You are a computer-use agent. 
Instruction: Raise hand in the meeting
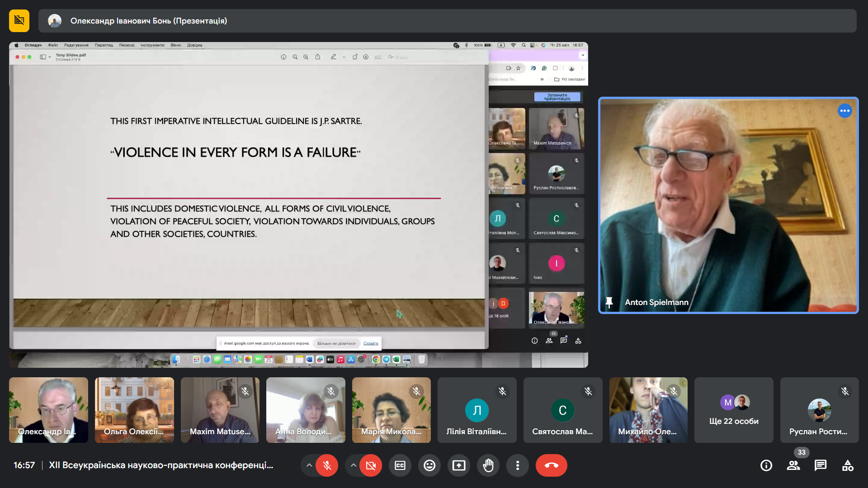click(x=488, y=465)
